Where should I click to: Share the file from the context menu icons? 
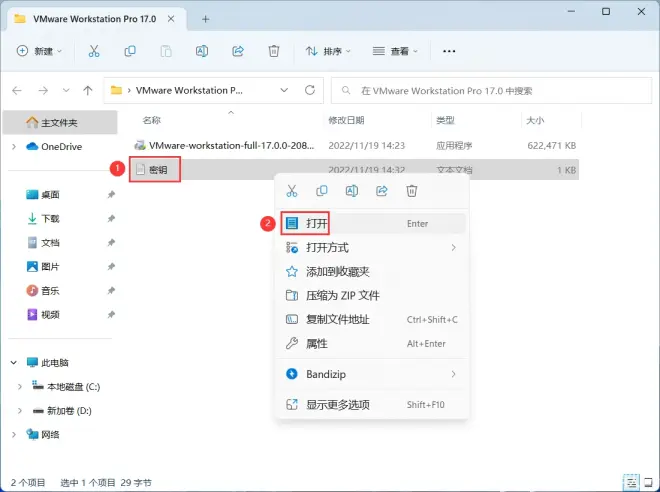point(382,191)
